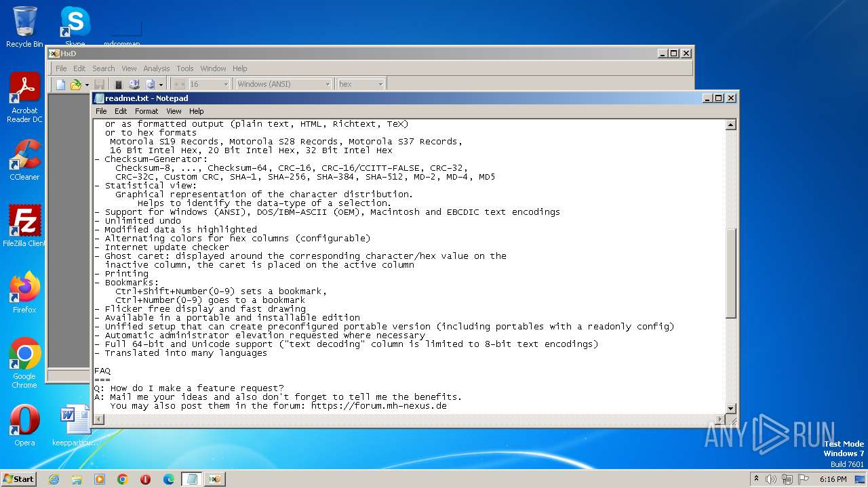Screen dimensions: 868x488
Task: Click Notepad vertical scrollbar down arrow
Action: coord(731,408)
